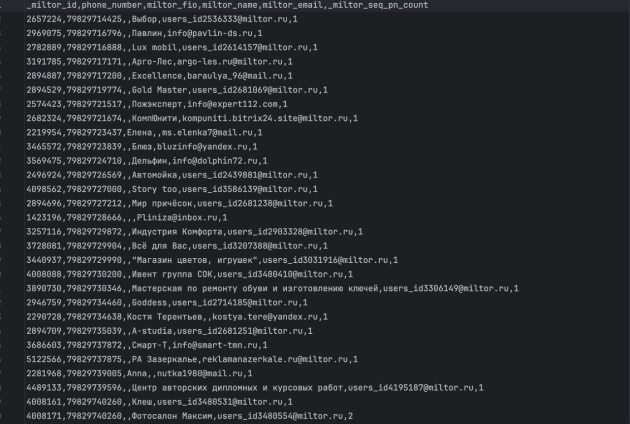Click the РА Зазеркалье record line

[x=192, y=359]
